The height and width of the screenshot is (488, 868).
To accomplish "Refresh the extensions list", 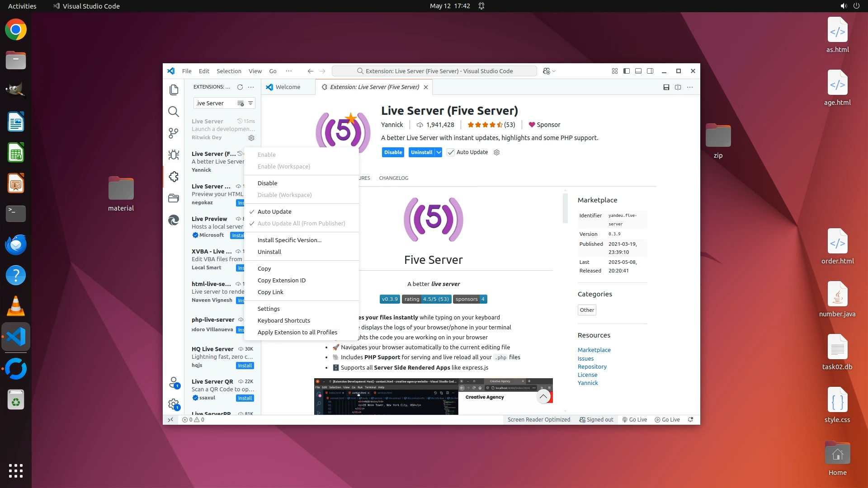I will click(x=240, y=87).
